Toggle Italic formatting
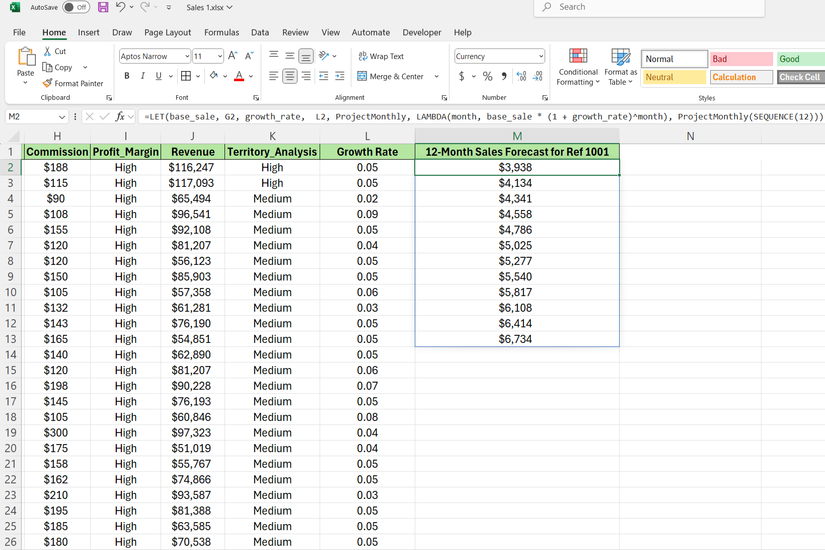This screenshot has width=825, height=550. point(143,76)
